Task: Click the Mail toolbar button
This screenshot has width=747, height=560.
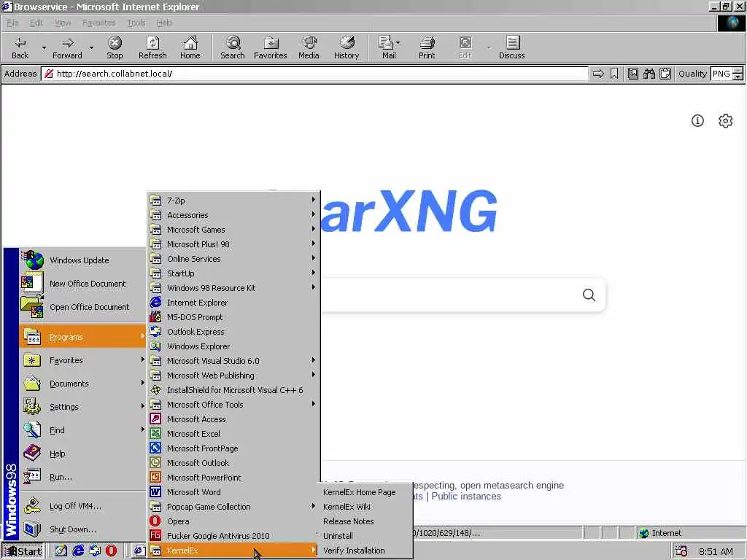Action: pos(388,47)
